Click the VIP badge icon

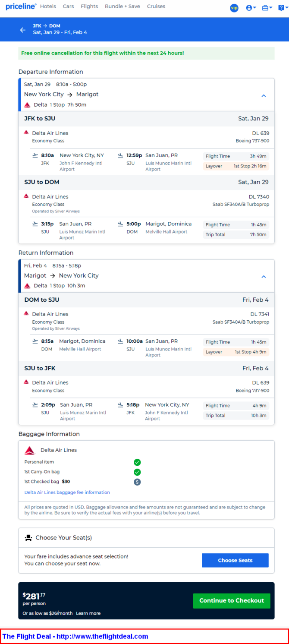[x=234, y=8]
